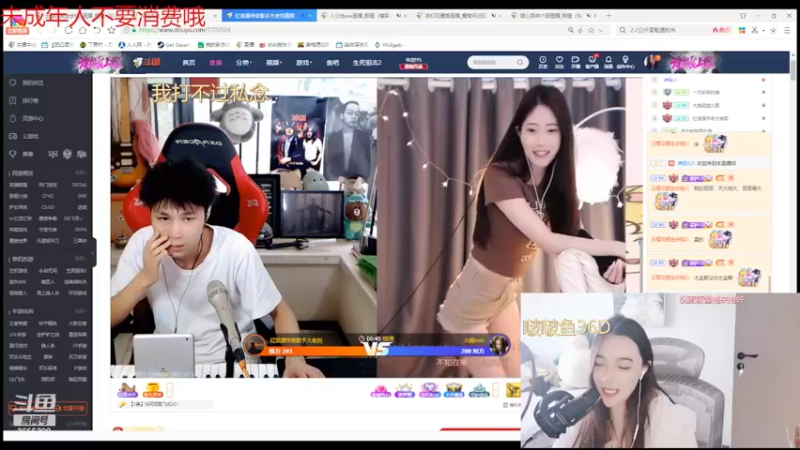Open the follow heart icon in header

click(559, 62)
